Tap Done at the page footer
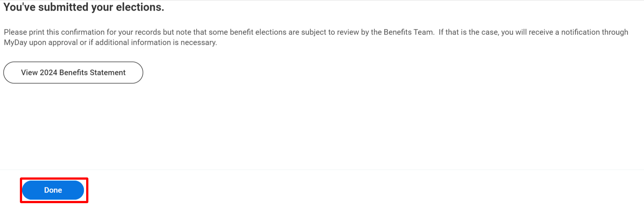Viewport: 644px width, 205px height. tap(53, 190)
